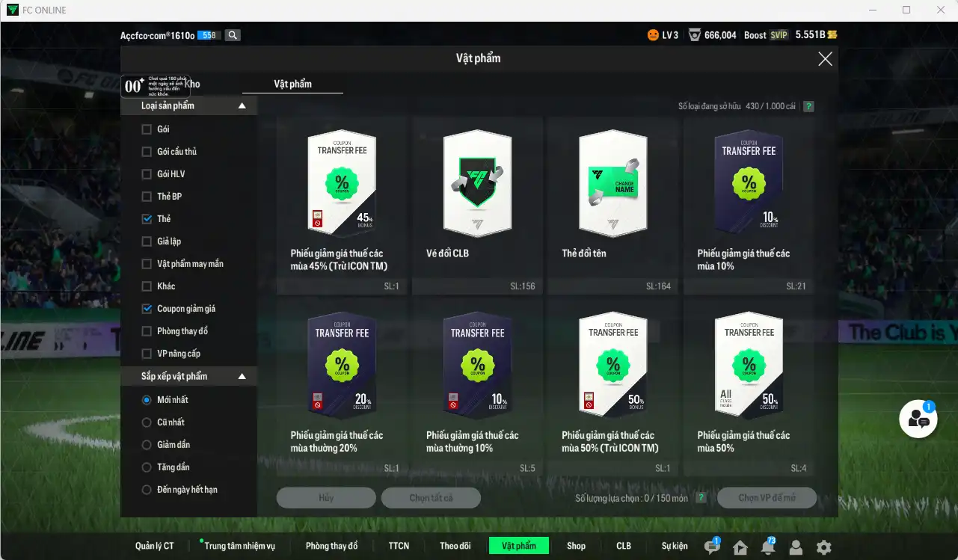Open the help icon beside Số lượng lựa chọn

tap(701, 498)
